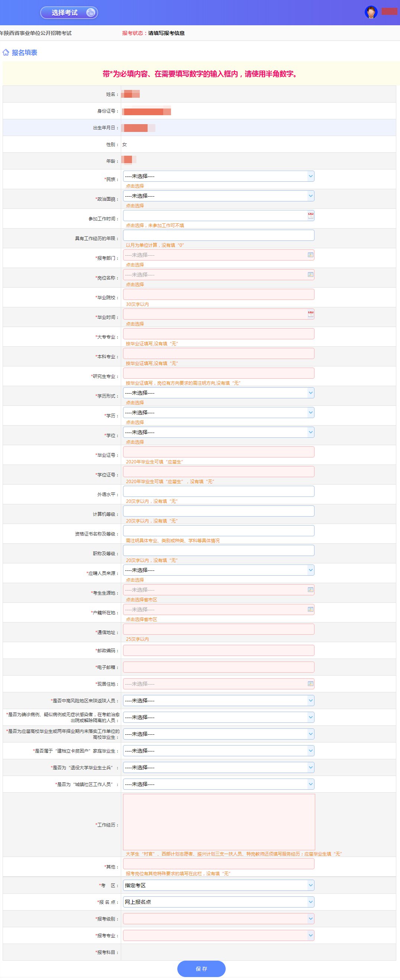Click the 参加工作时间 date field
This screenshot has width=400, height=980.
(219, 216)
